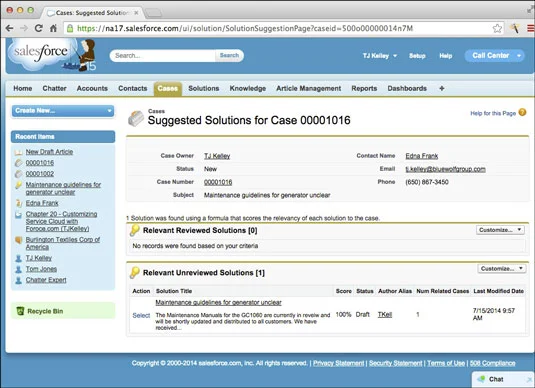
Task: Open the 508 Compliance link
Action: point(492,363)
